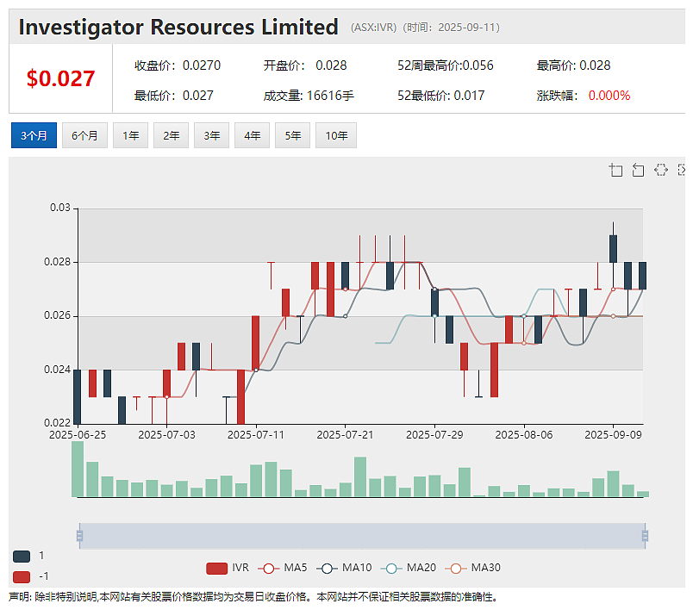Click the 0.026 y-axis label
This screenshot has width=693, height=616.
(x=58, y=315)
